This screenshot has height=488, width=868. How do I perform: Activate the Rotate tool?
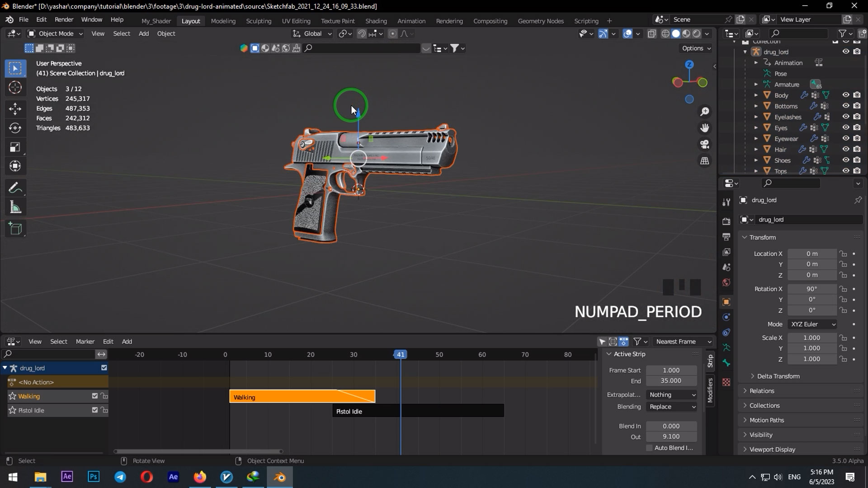click(15, 128)
